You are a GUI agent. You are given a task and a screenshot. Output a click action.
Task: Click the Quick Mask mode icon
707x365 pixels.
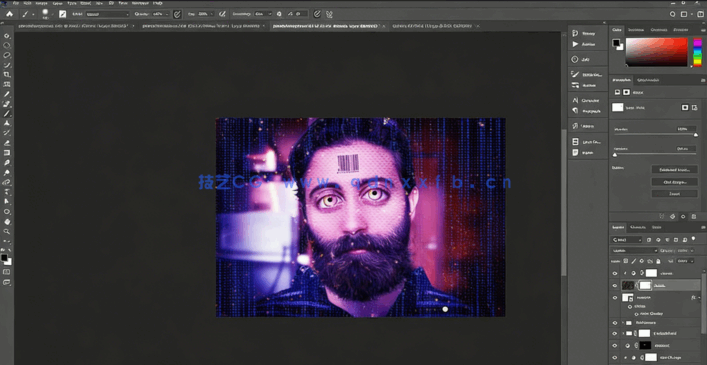(6, 272)
